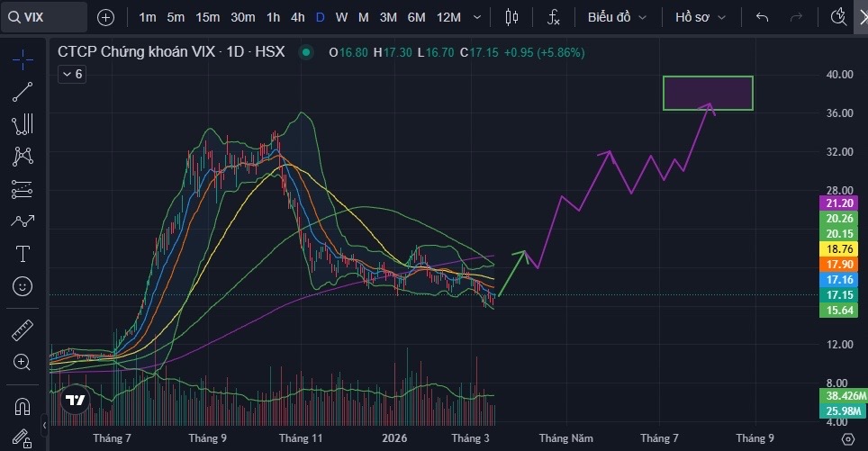Click the blue 17.16 price label
868x451 pixels.
[x=838, y=279]
